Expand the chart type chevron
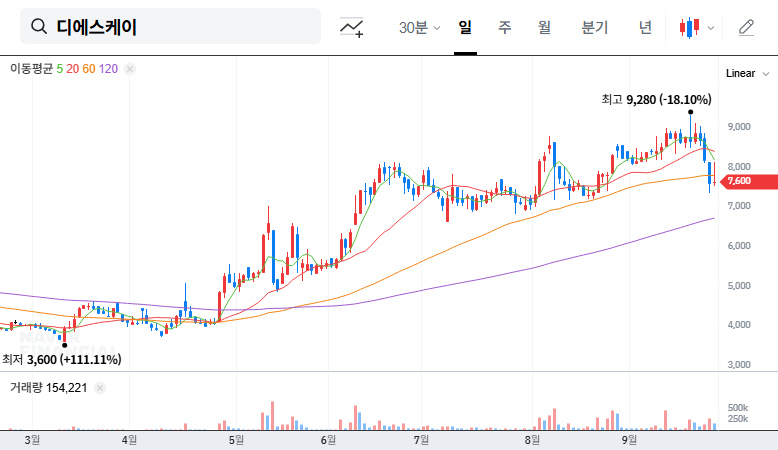This screenshot has height=450, width=778. (x=711, y=28)
